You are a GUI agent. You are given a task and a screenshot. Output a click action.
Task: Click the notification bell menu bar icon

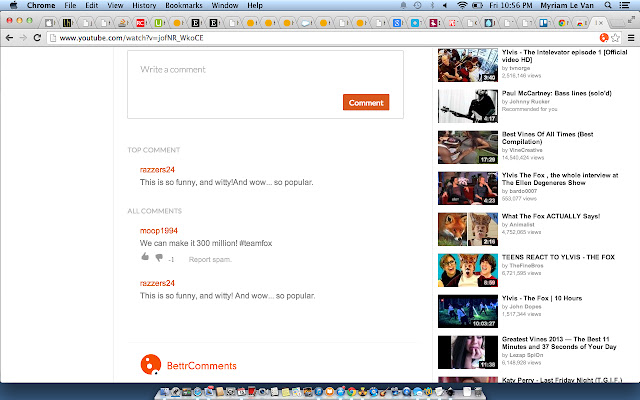click(403, 5)
